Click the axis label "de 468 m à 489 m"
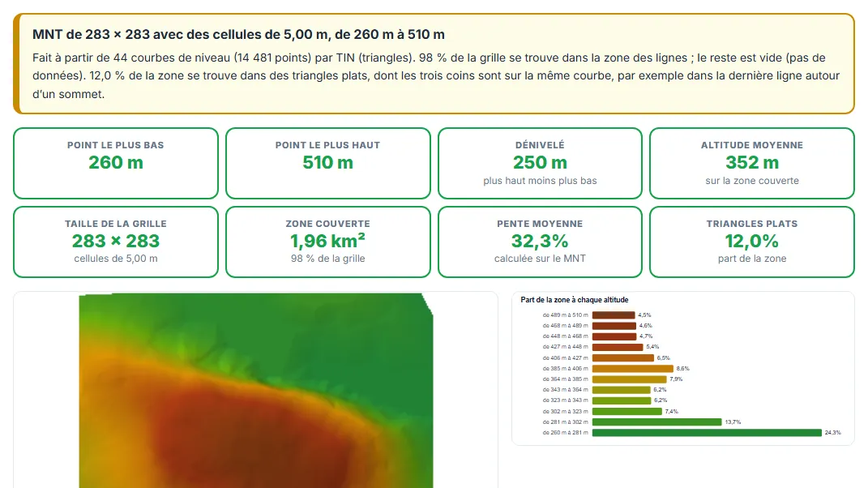Screen dimensions: 868x488 [x=565, y=326]
